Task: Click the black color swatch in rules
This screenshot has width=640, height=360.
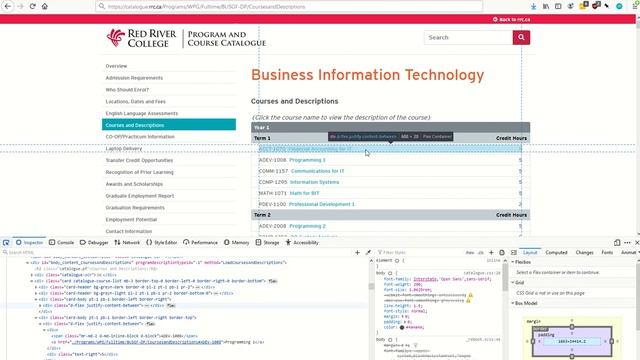Action: click(x=402, y=327)
